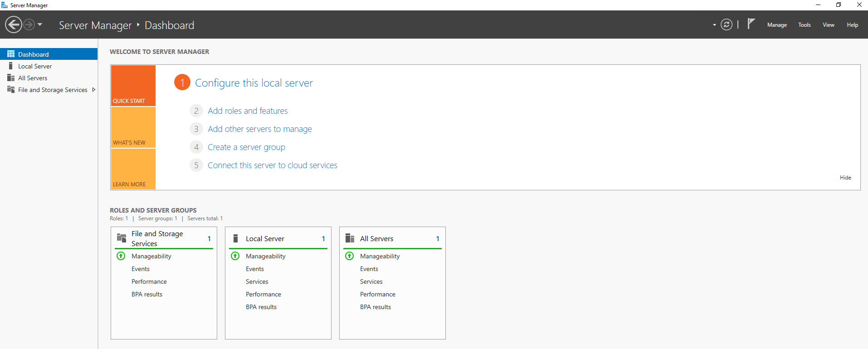The height and width of the screenshot is (349, 868).
Task: Click Configure this local server link
Action: pos(254,83)
